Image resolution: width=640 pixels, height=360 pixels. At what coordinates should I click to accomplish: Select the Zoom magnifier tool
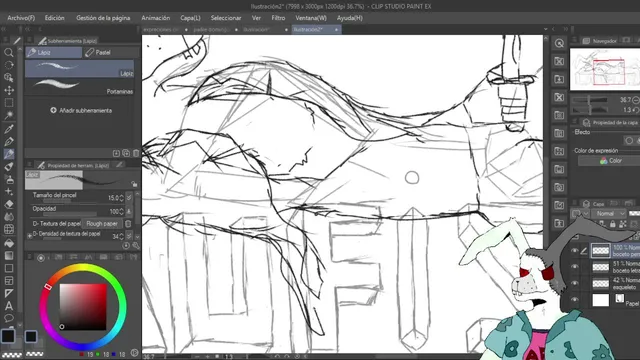point(9,53)
